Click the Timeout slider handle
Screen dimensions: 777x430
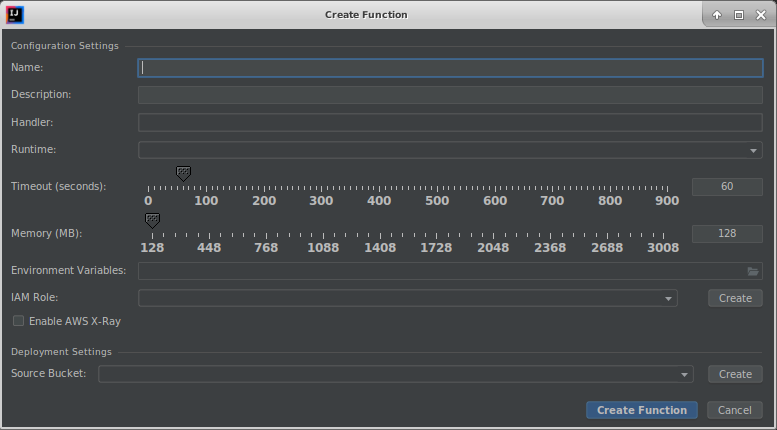coord(183,173)
